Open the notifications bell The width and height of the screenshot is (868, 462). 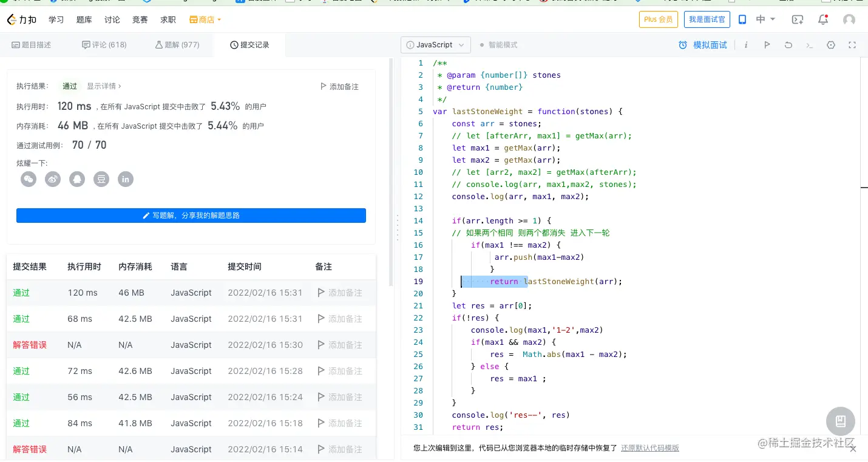[823, 19]
